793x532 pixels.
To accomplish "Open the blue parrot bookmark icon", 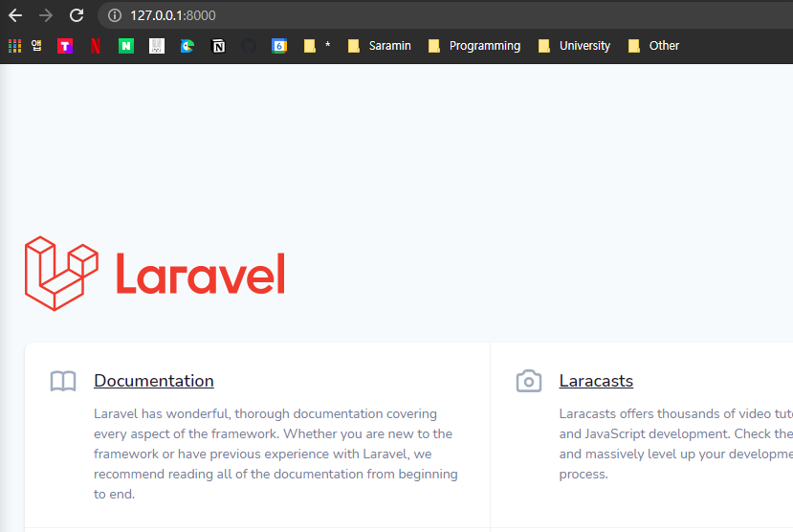I will point(187,46).
